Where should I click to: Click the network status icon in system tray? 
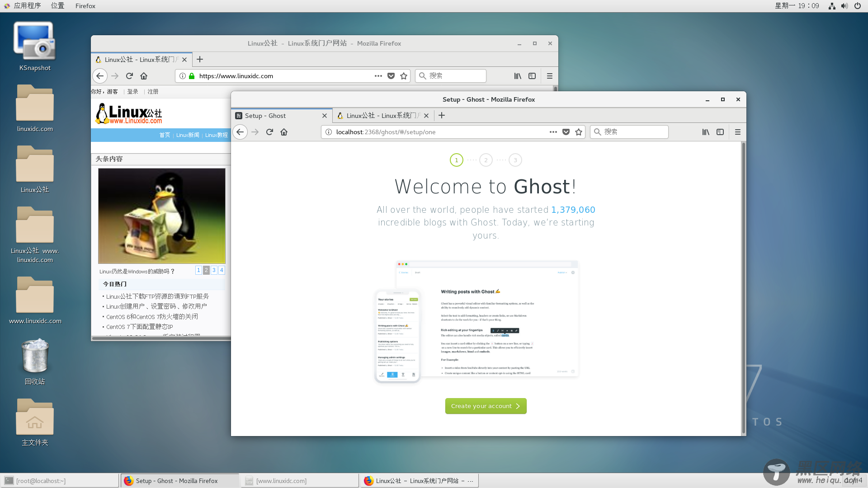pyautogui.click(x=832, y=5)
